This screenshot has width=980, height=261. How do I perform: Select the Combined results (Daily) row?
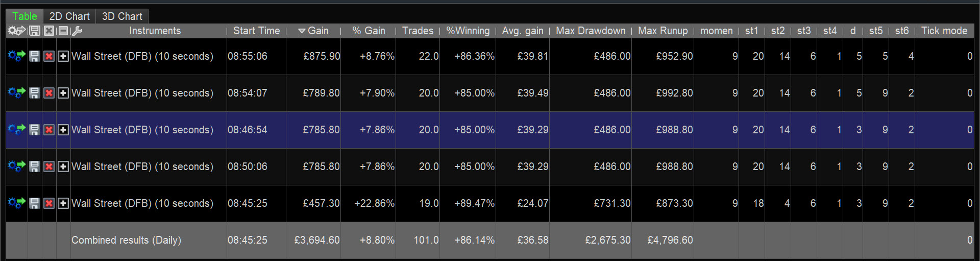(x=126, y=240)
